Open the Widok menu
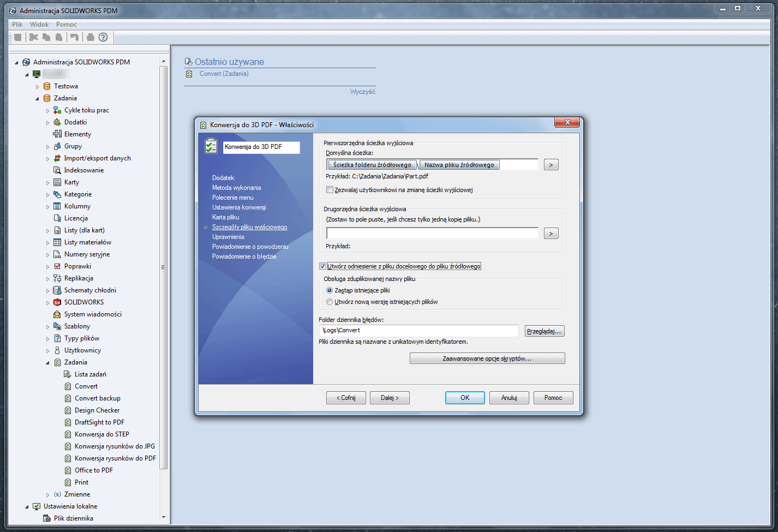This screenshot has width=778, height=532. pyautogui.click(x=39, y=24)
